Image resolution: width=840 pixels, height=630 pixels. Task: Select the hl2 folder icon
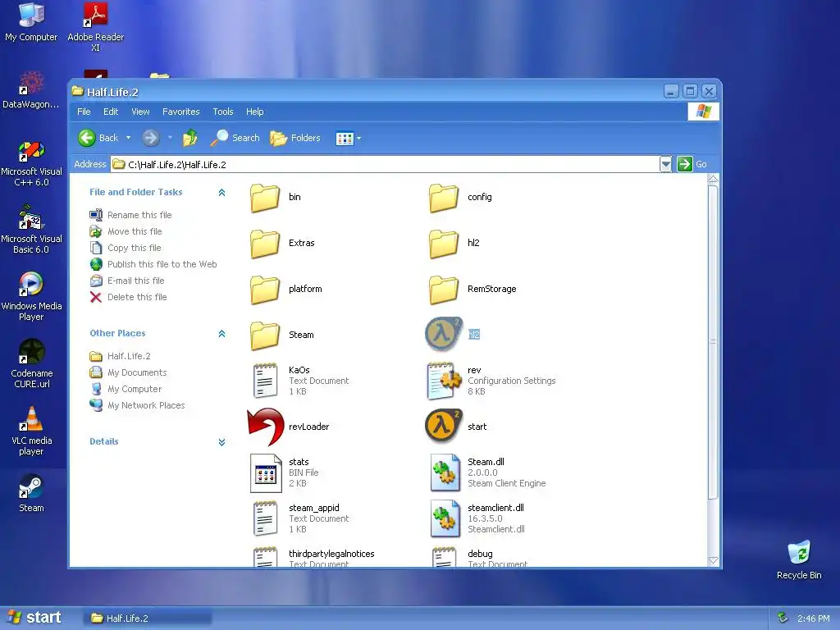click(444, 244)
